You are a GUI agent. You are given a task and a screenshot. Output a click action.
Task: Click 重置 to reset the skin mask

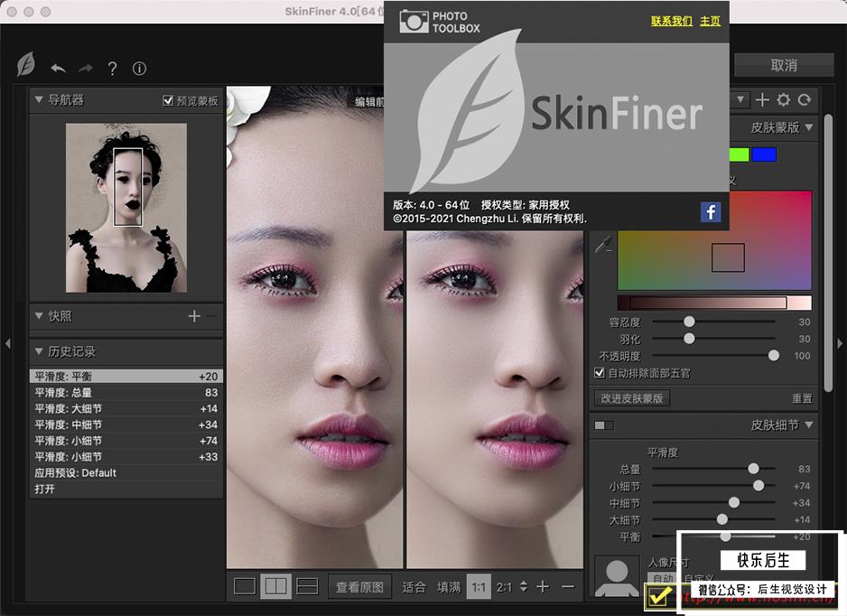point(802,399)
